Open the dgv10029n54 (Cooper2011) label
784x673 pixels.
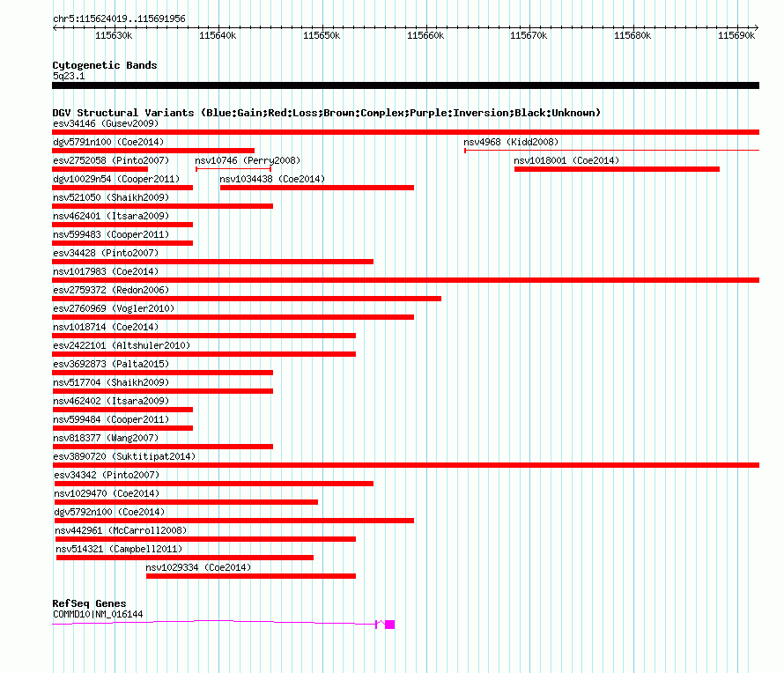(x=116, y=179)
